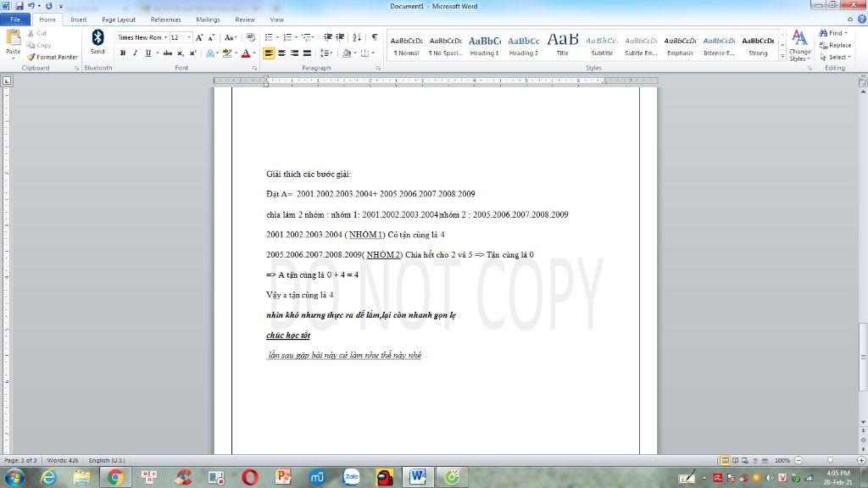Click English (U.S.) language indicator
This screenshot has height=488, width=868.
(107, 460)
